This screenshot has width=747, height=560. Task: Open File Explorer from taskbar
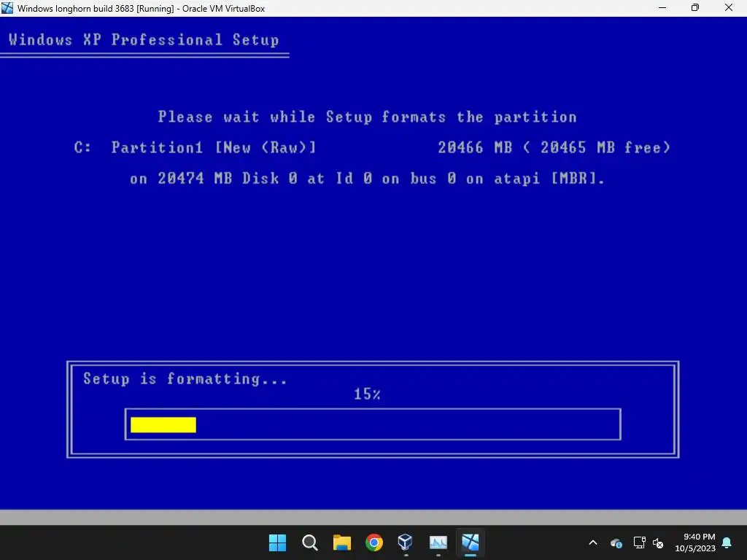[x=342, y=542]
